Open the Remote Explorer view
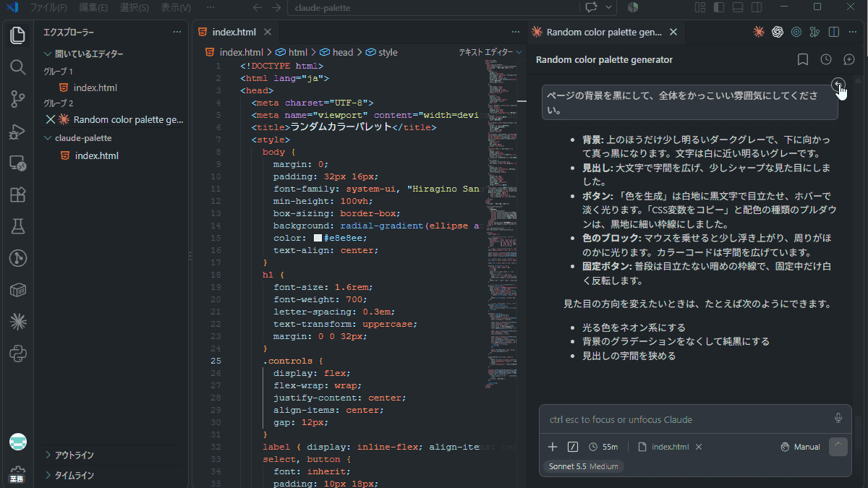This screenshot has width=868, height=488. 18,163
